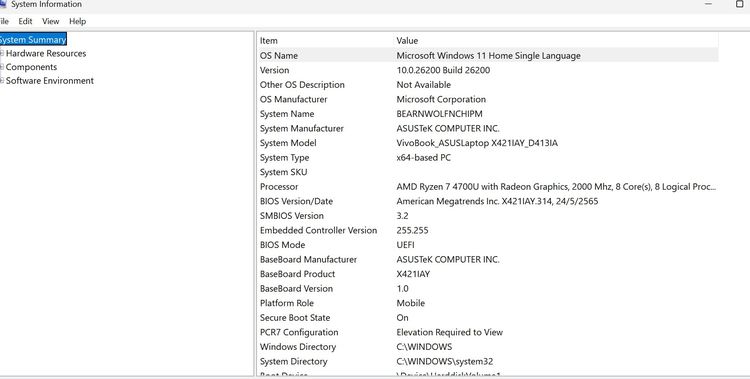Expand the Hardware Resources node

point(2,53)
